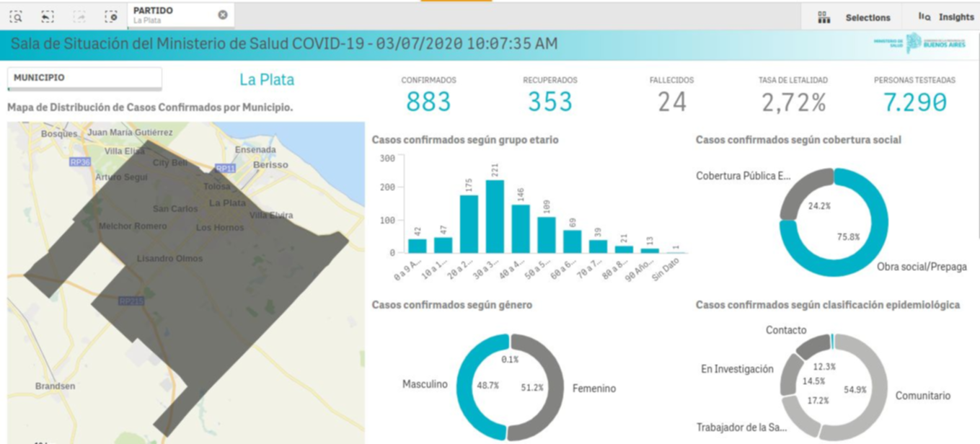Click the step forward selection icon
This screenshot has width=980, height=444.
coord(79,16)
